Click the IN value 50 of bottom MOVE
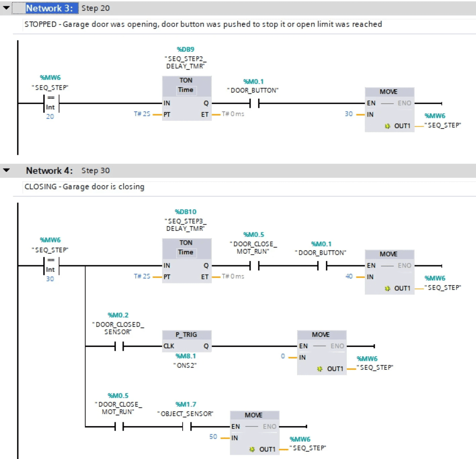Screen dimensions: 476x459 coord(213,437)
